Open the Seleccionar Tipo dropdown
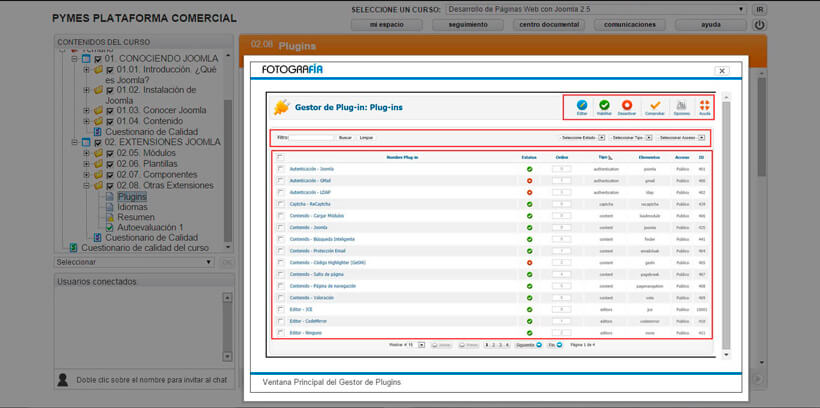Image resolution: width=820 pixels, height=408 pixels. tap(631, 138)
